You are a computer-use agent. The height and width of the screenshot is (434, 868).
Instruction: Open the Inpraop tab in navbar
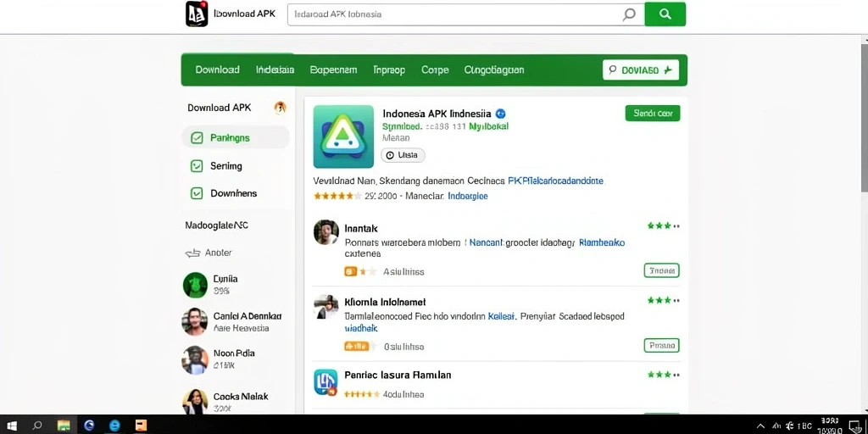[389, 70]
